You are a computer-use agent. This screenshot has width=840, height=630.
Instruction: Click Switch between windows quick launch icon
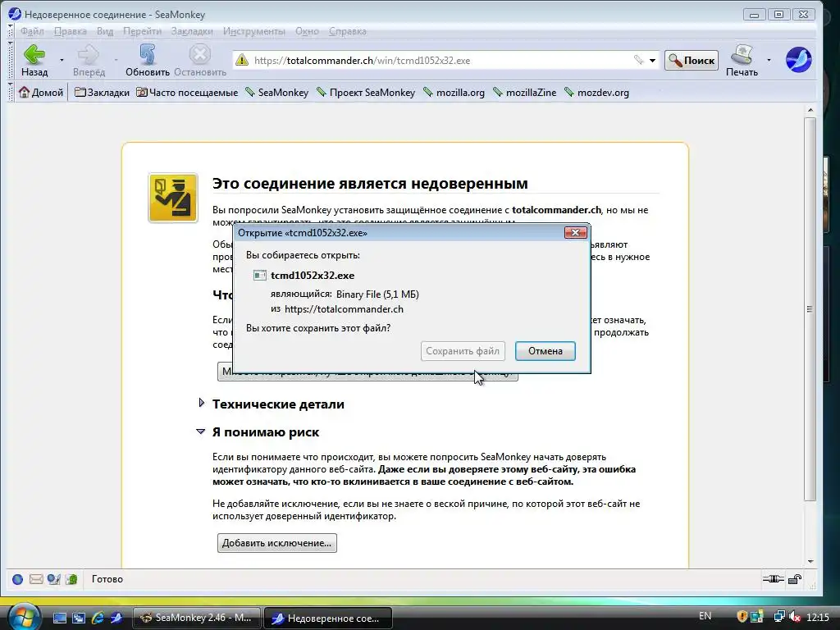tap(79, 618)
